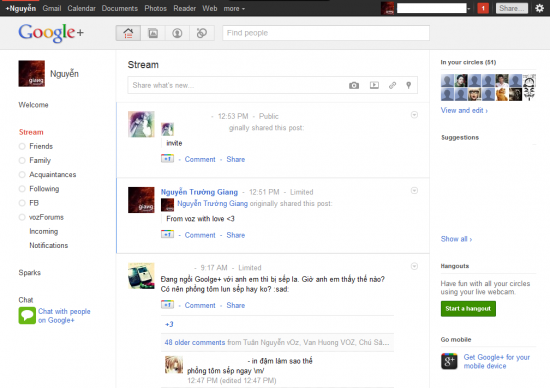Screen dimensions: 550x388
Task: Click 'Get Google+ for your mobile device'
Action: 497,361
